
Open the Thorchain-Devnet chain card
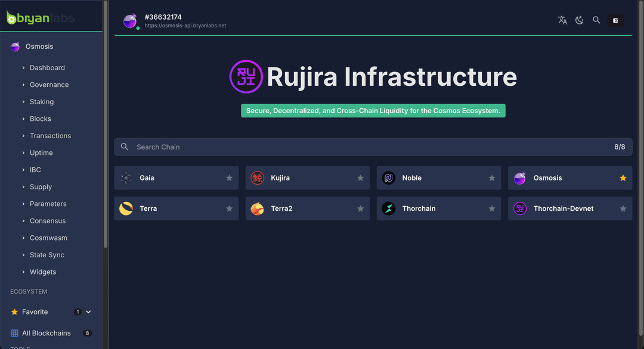click(x=570, y=208)
